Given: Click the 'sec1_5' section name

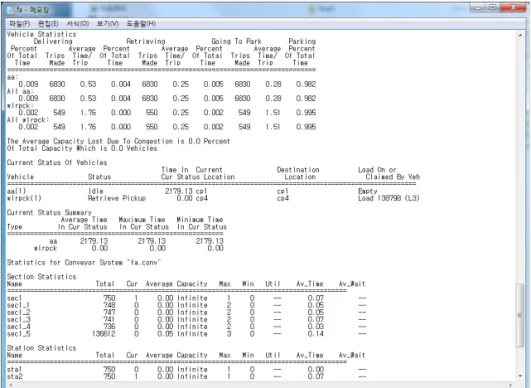Looking at the screenshot, I should coord(19,334).
